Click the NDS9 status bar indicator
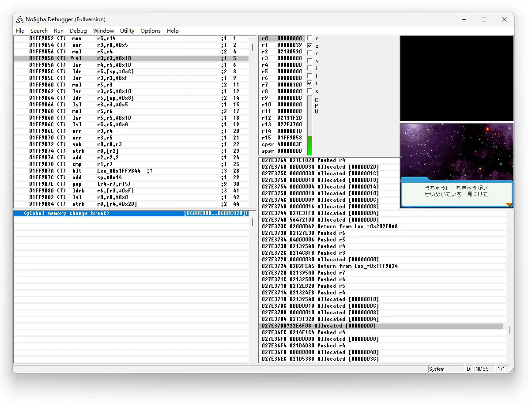 click(x=482, y=369)
